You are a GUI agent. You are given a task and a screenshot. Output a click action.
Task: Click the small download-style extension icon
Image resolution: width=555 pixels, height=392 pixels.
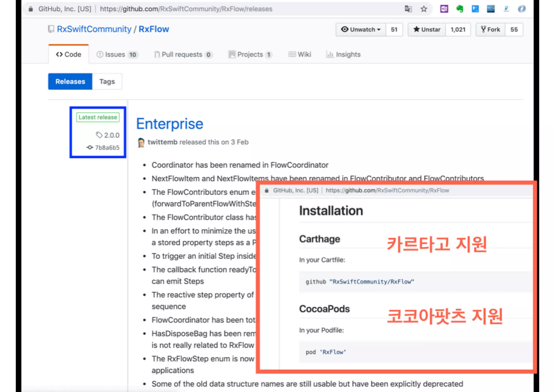click(x=506, y=9)
